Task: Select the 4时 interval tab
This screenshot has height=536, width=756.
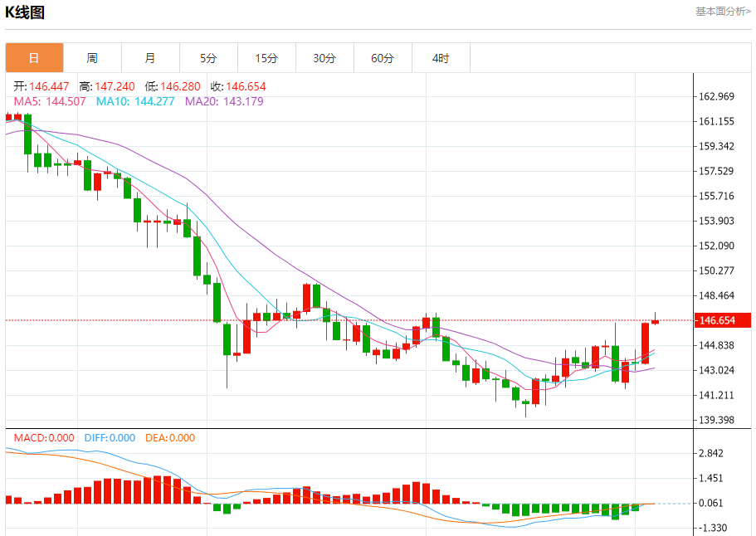Action: pyautogui.click(x=441, y=58)
